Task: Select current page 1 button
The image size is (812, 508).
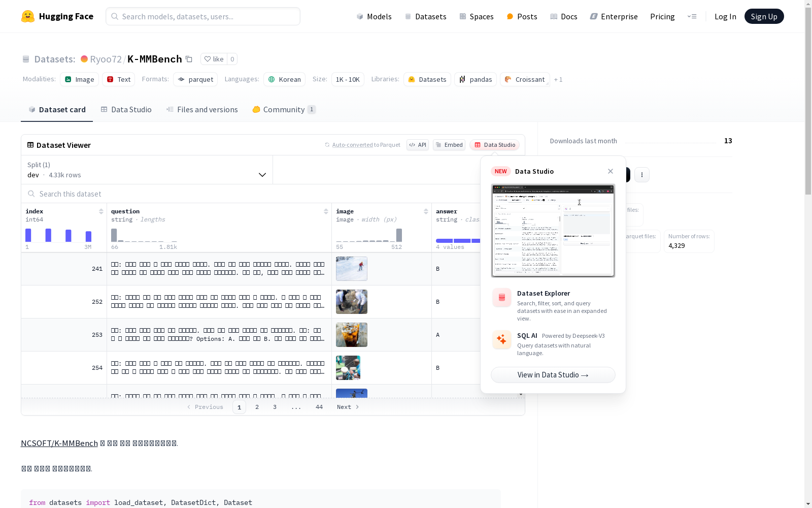Action: [240, 407]
